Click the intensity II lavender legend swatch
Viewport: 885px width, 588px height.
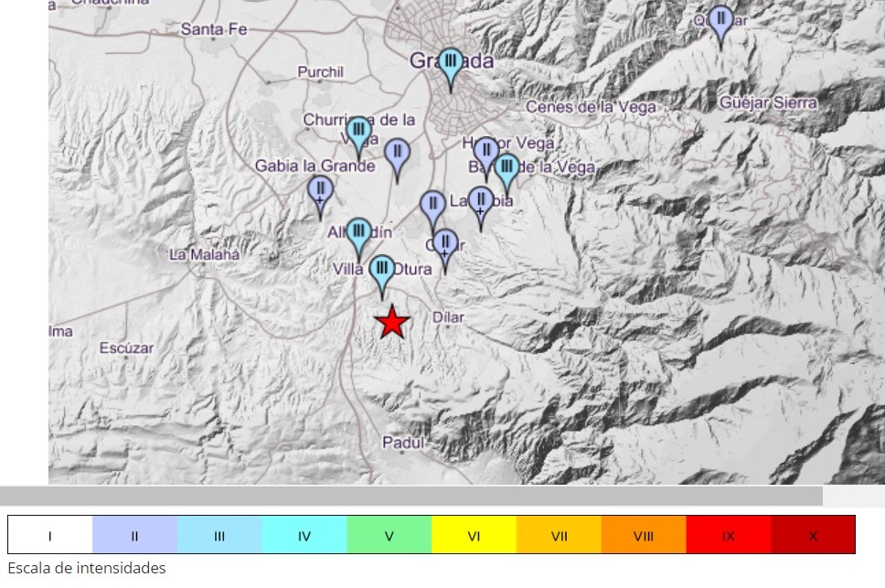coord(134,536)
